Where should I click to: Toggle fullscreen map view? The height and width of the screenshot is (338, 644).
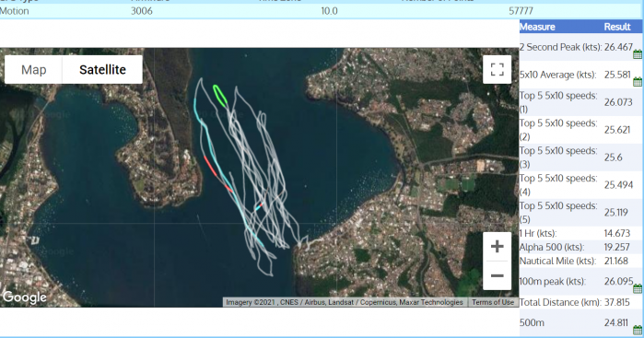coord(497,69)
